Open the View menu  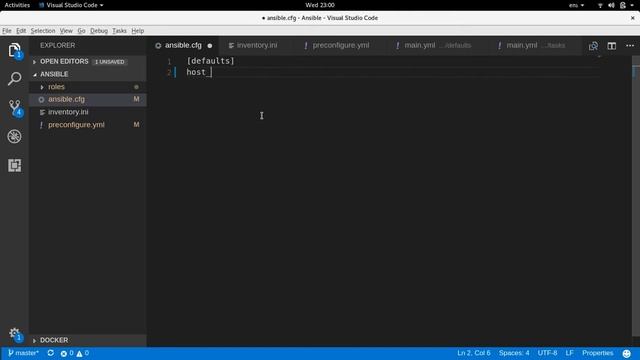pos(66,31)
